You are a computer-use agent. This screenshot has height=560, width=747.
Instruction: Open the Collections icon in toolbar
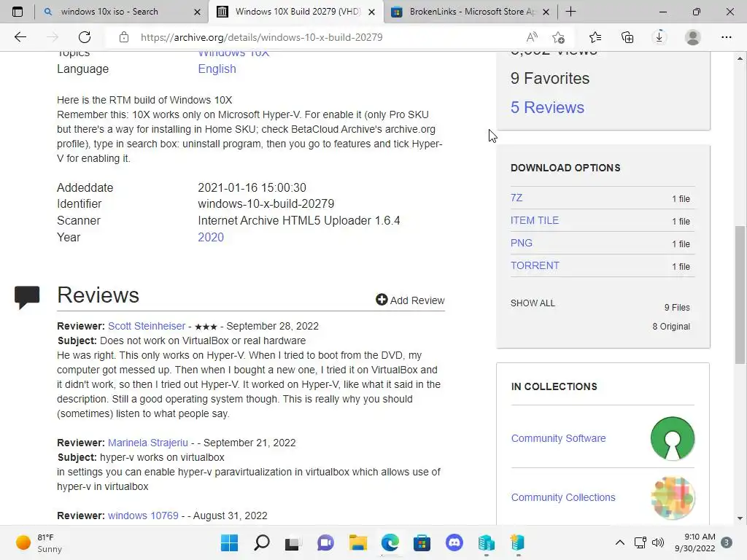pos(627,37)
